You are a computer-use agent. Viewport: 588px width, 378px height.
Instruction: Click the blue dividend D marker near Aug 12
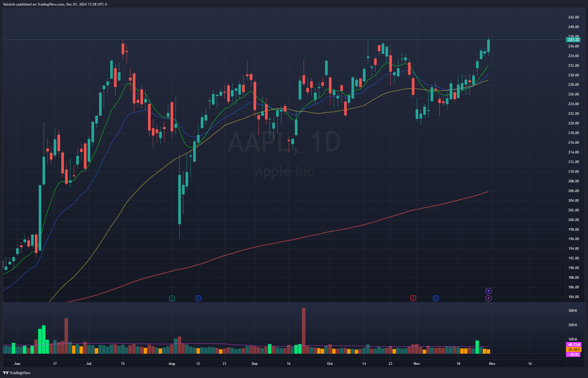(x=198, y=298)
